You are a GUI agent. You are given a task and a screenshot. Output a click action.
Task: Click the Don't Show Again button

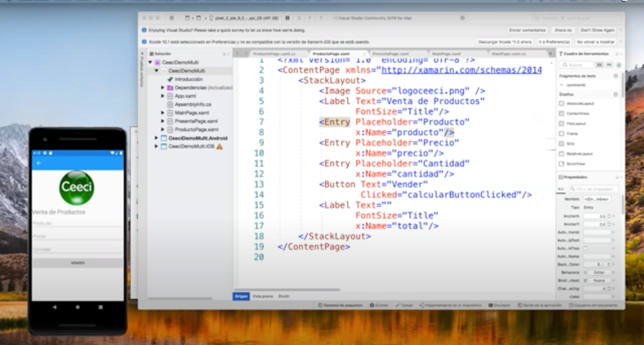pyautogui.click(x=597, y=30)
